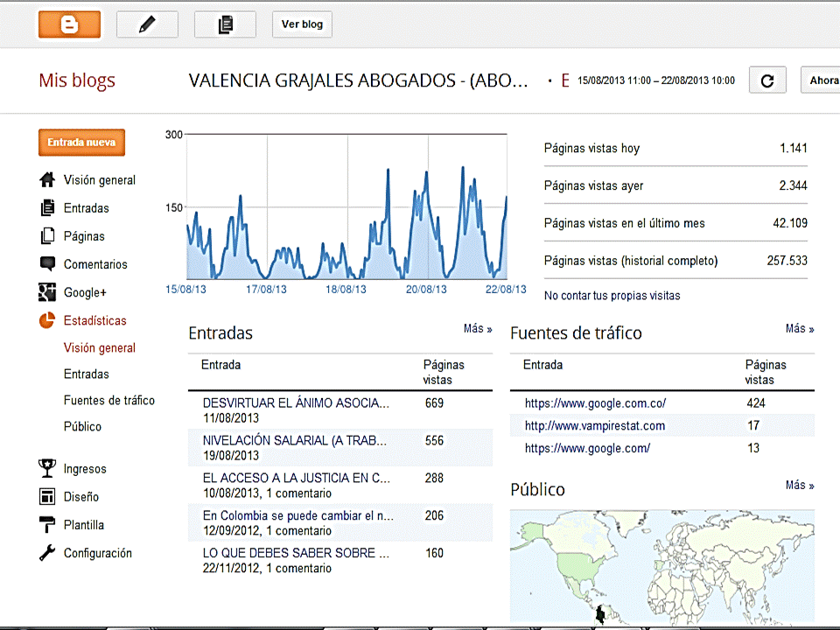Click the Plantilla paint roller icon
This screenshot has width=840, height=630.
click(47, 524)
